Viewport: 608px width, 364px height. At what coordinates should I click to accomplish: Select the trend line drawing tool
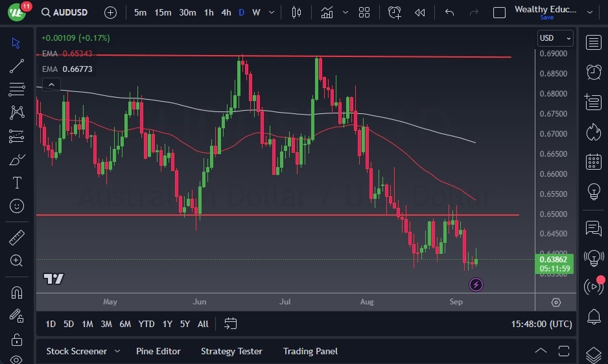point(17,65)
